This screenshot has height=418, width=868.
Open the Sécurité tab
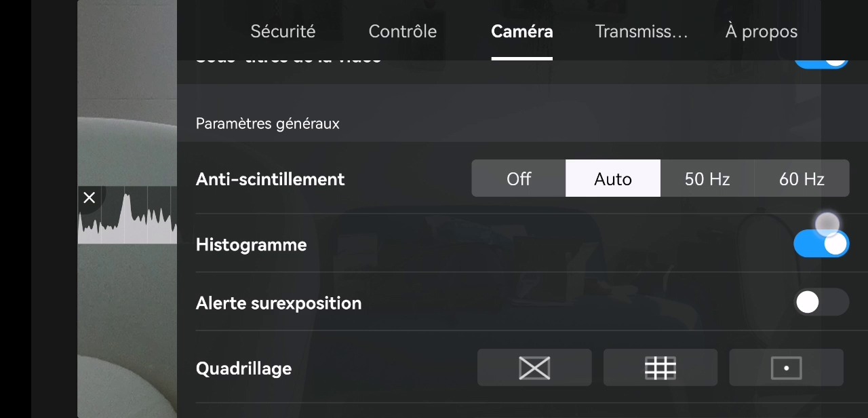point(283,31)
